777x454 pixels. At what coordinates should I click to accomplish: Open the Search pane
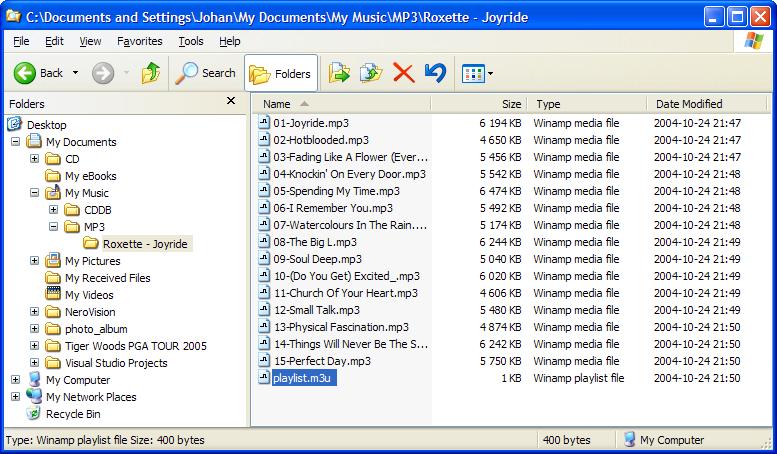tap(205, 73)
